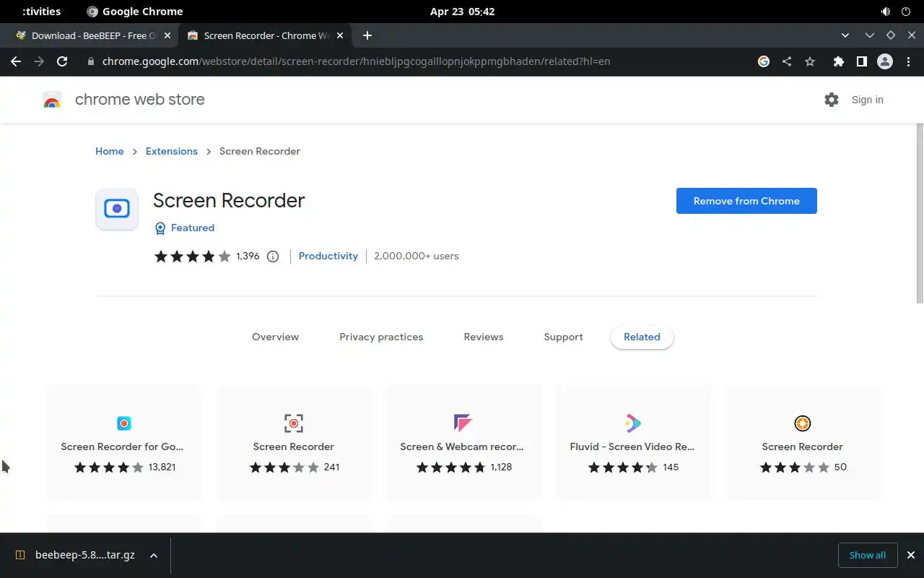Open the Screen Recorder card with 241 ratings

(x=294, y=442)
